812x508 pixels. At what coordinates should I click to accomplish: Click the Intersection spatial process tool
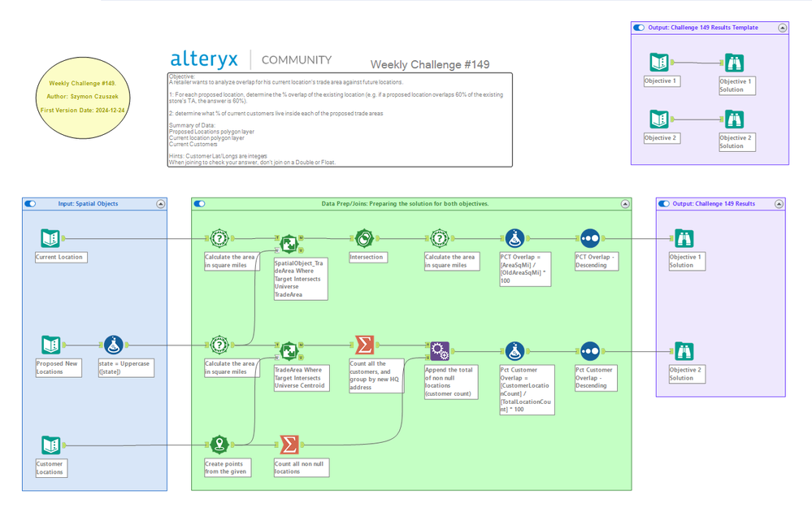(365, 238)
